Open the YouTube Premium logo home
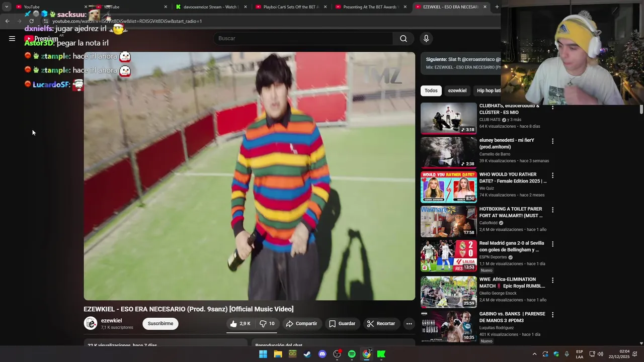Screen dimensions: 644x362 42,38
